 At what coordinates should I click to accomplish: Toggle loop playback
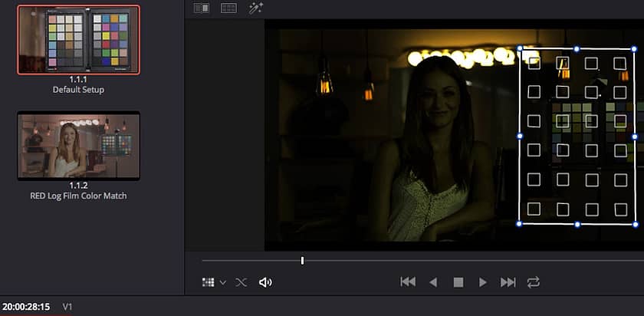click(x=533, y=282)
